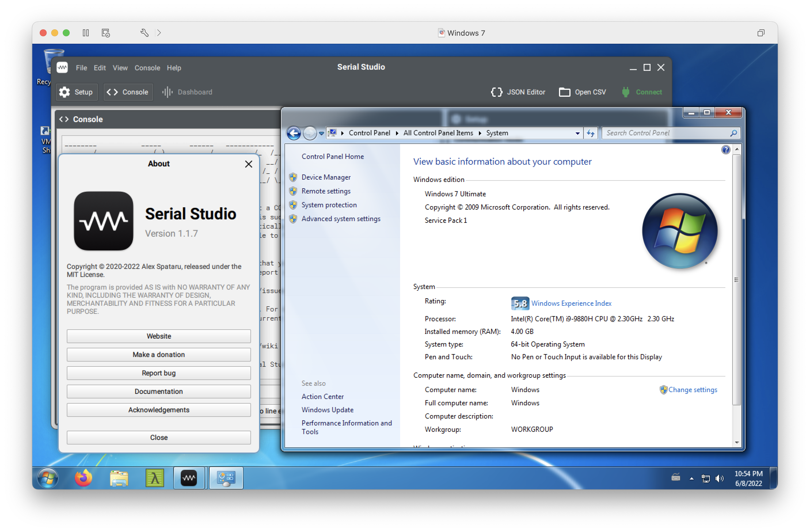
Task: Close the About dialog with the X
Action: (x=248, y=164)
